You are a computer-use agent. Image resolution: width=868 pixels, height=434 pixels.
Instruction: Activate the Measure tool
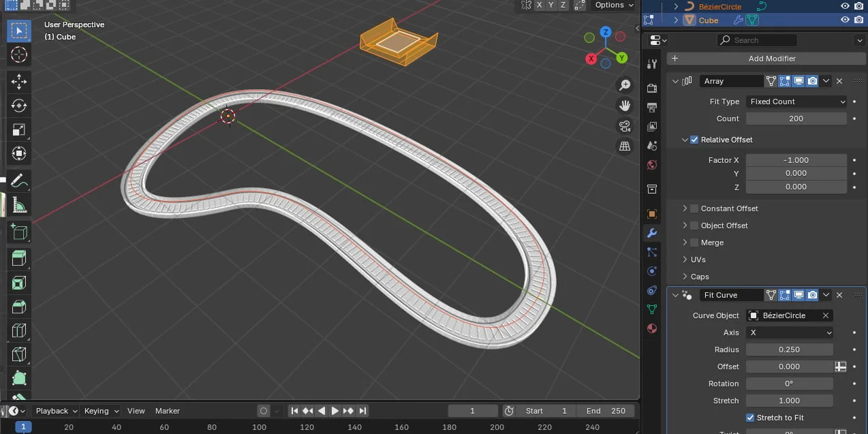19,204
